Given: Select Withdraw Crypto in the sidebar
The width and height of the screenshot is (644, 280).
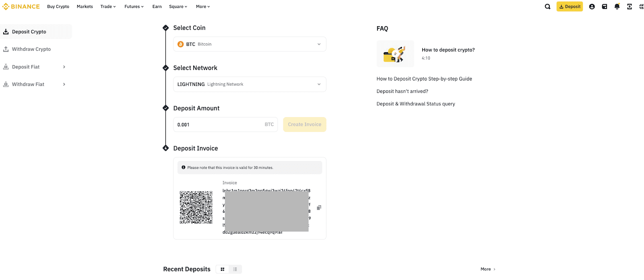Looking at the screenshot, I should click(x=31, y=49).
